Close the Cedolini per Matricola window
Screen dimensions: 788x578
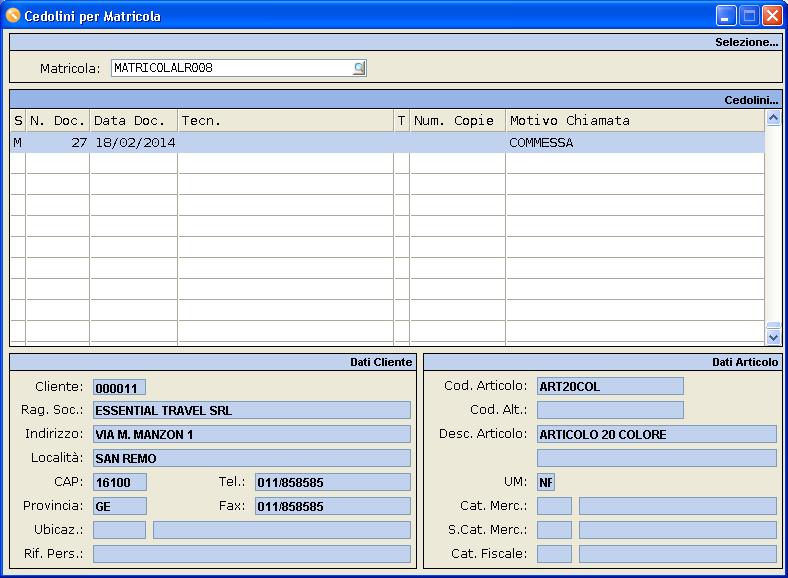point(772,16)
